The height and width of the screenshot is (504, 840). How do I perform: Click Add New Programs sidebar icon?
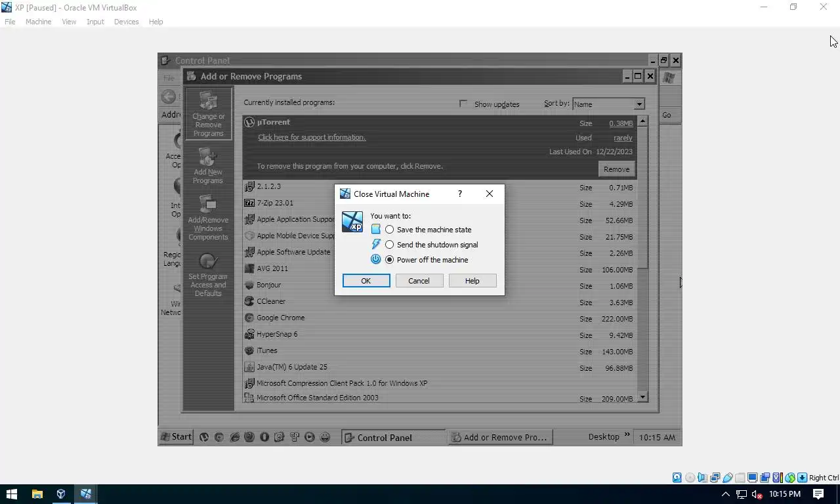click(208, 166)
